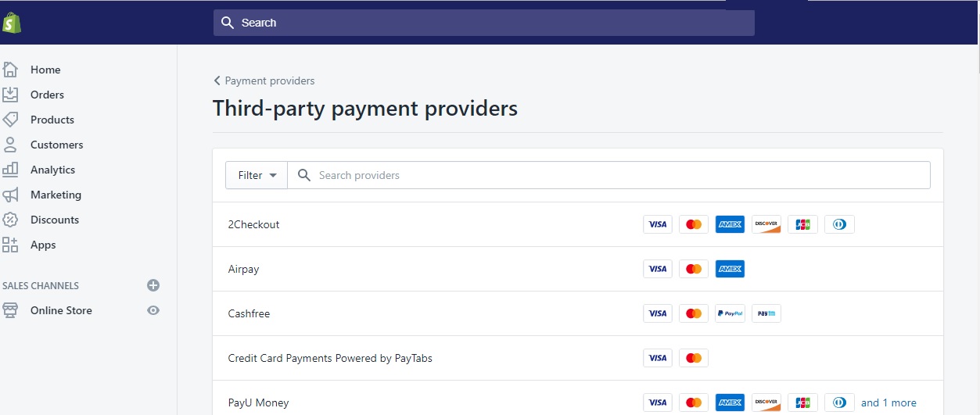The width and height of the screenshot is (980, 415).
Task: Open Products in the sidebar
Action: (x=52, y=120)
